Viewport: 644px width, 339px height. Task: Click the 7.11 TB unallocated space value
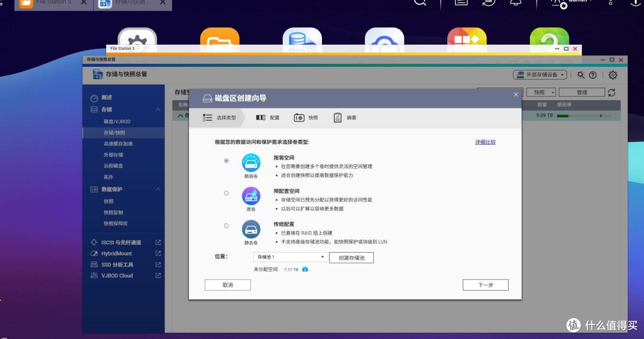pos(291,270)
